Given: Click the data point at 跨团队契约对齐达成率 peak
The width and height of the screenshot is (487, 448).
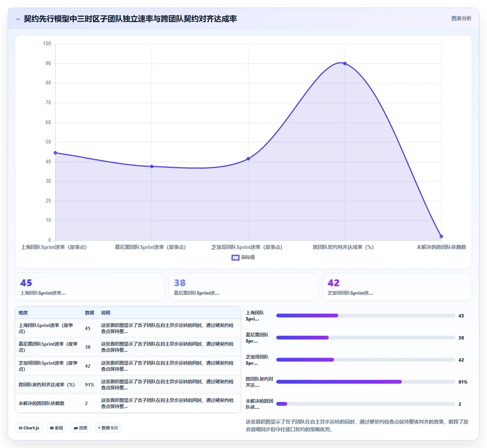Looking at the screenshot, I should (345, 64).
